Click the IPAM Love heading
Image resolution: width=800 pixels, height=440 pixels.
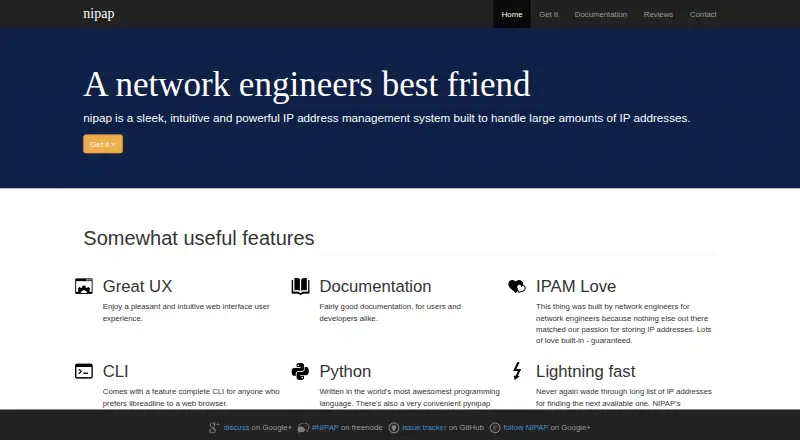point(576,286)
